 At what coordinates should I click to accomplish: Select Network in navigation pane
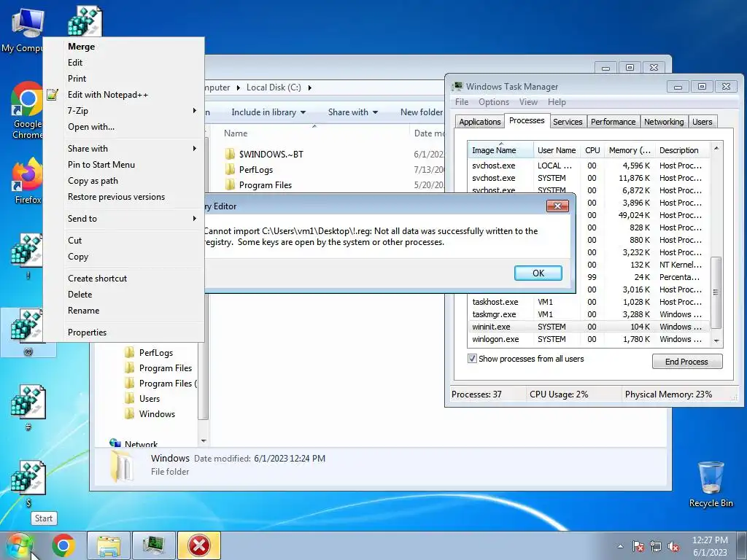(x=141, y=444)
